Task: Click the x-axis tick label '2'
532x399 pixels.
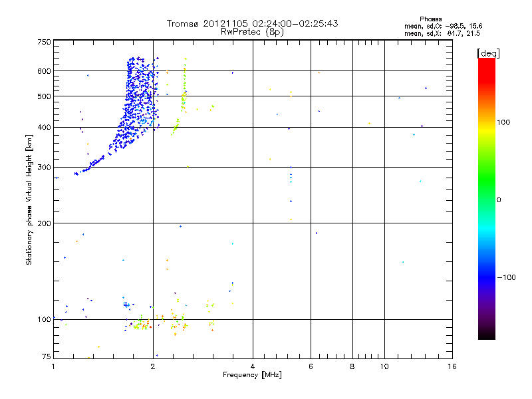Action: pyautogui.click(x=153, y=366)
